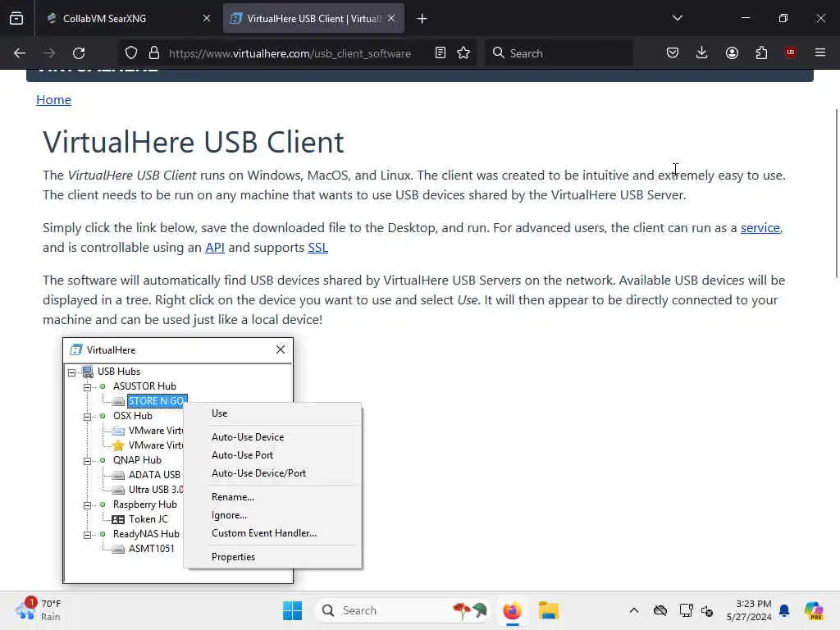Open the list all tabs chevron
Image resolution: width=840 pixels, height=630 pixels.
click(x=677, y=18)
